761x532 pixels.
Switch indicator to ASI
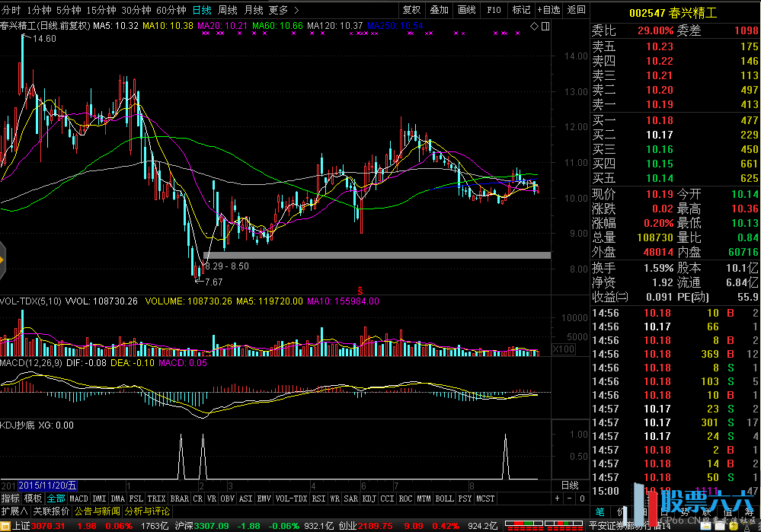click(246, 499)
